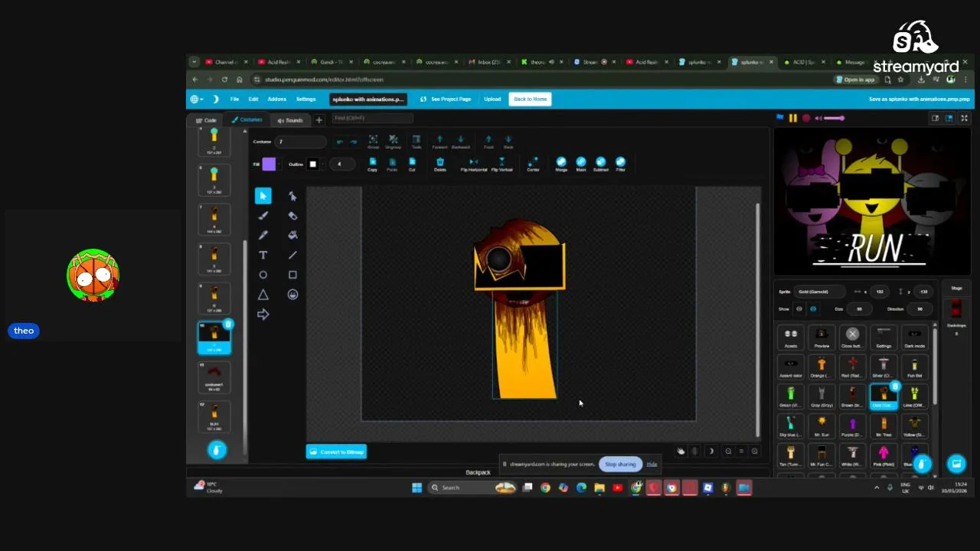Switch to the Code tab
The height and width of the screenshot is (551, 980).
coord(206,120)
